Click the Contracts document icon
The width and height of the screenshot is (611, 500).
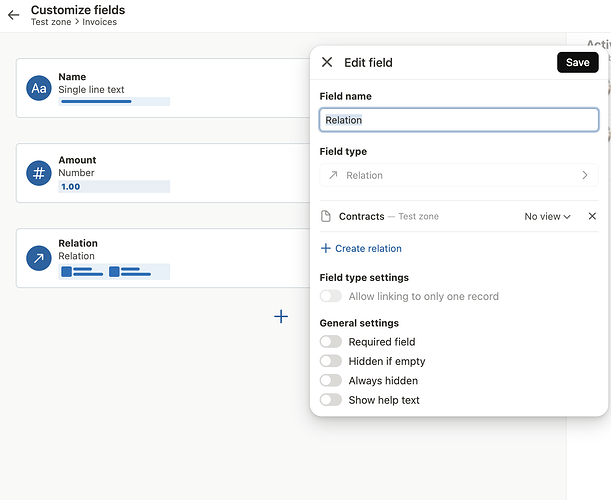point(325,216)
